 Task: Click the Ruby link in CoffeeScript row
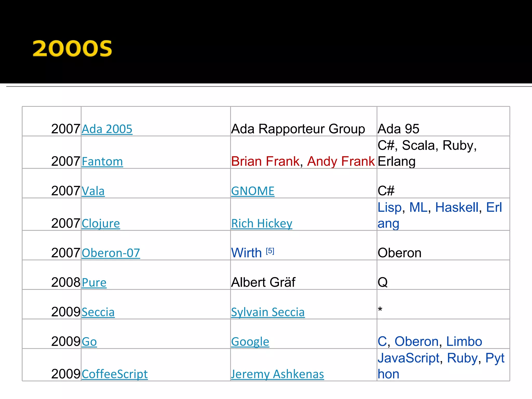pyautogui.click(x=462, y=358)
